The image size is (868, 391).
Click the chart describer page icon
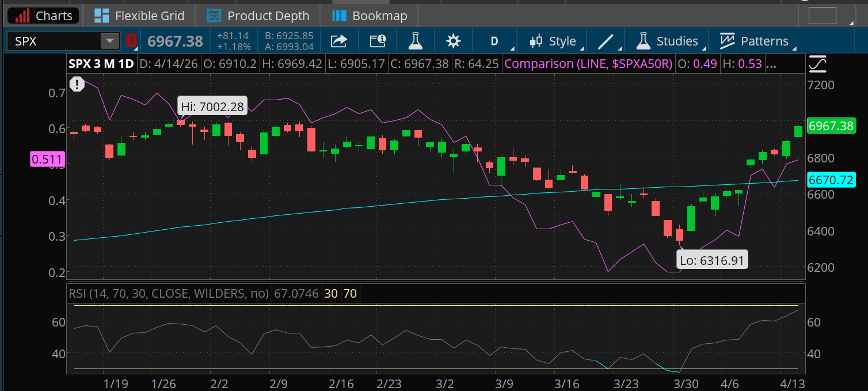coord(377,40)
